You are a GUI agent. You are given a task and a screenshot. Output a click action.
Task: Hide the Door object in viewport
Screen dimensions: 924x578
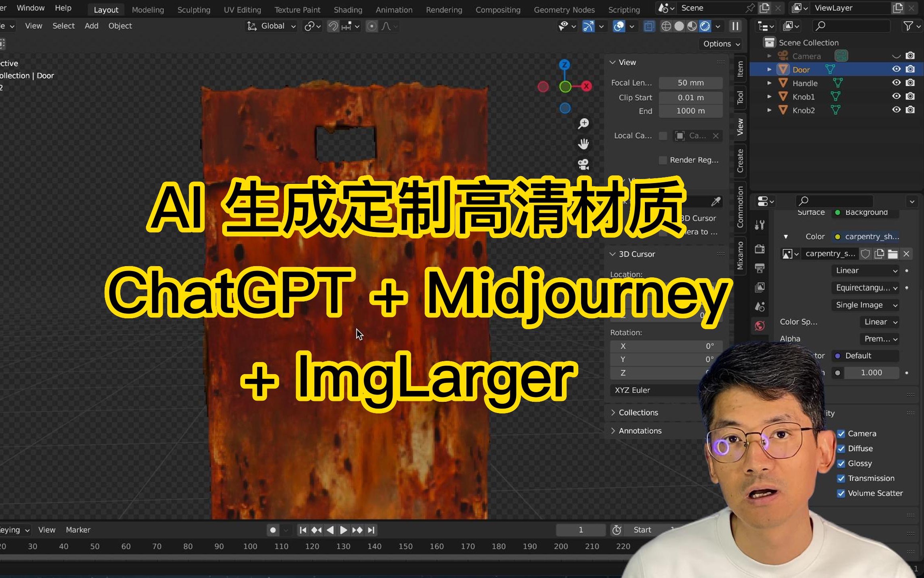[896, 69]
